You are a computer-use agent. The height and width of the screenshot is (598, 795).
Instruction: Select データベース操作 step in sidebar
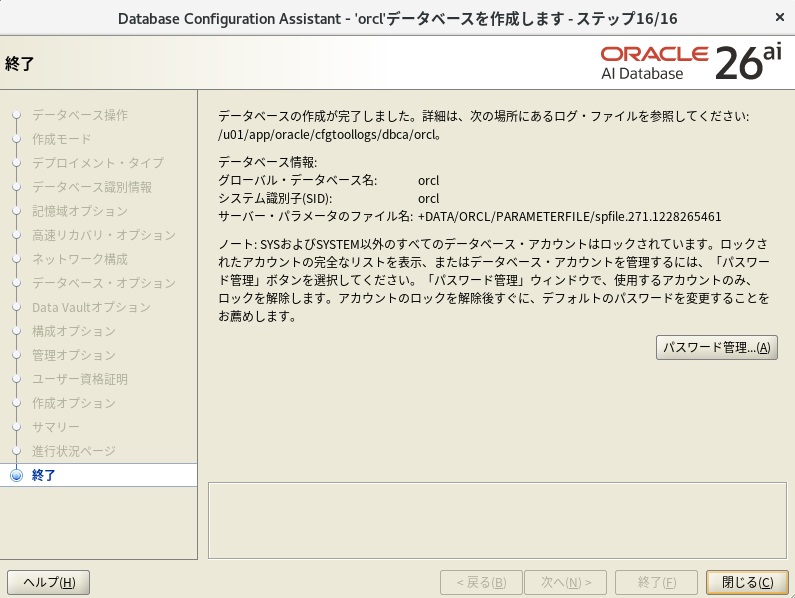point(80,115)
